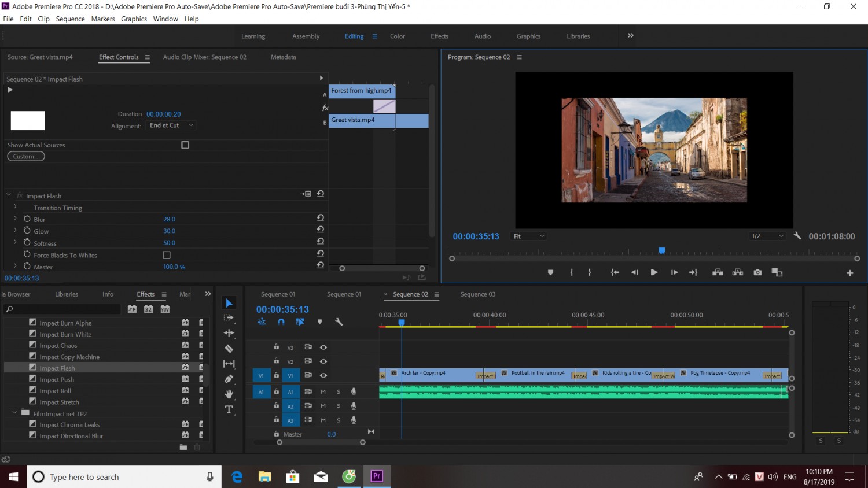Select the Slip tool
The image size is (868, 488).
click(x=229, y=364)
